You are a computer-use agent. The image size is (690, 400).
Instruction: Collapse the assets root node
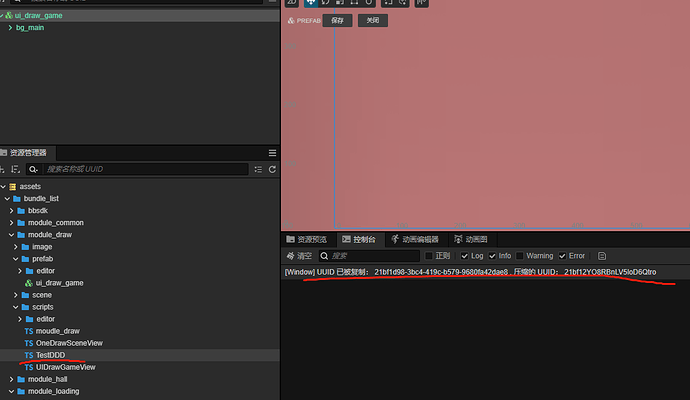point(3,187)
